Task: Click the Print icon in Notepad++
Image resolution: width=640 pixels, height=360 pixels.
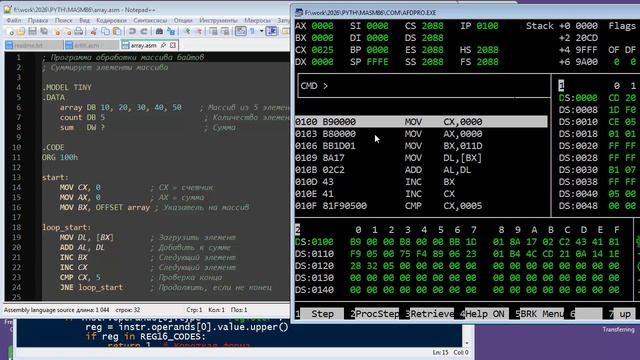Action: click(79, 31)
